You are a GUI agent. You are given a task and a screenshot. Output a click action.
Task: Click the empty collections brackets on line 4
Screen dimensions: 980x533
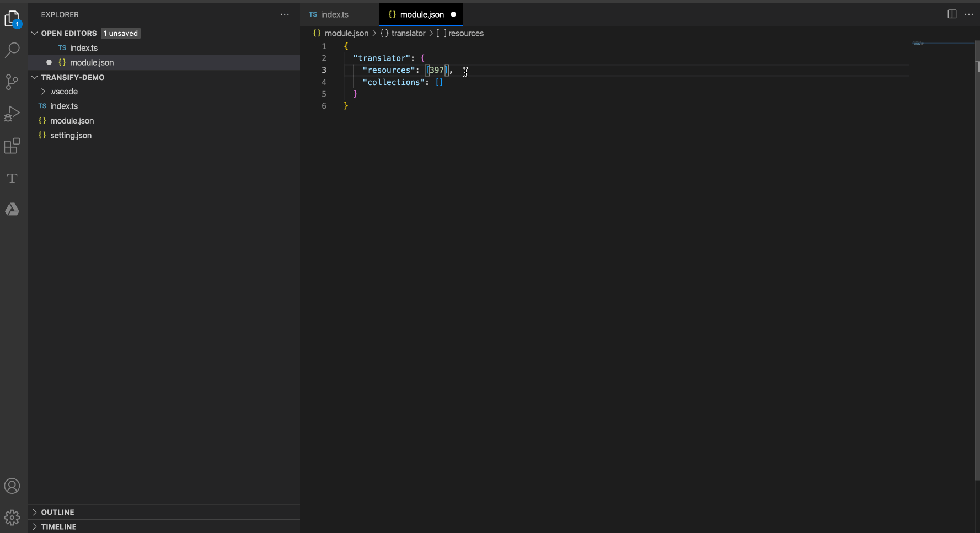[440, 82]
